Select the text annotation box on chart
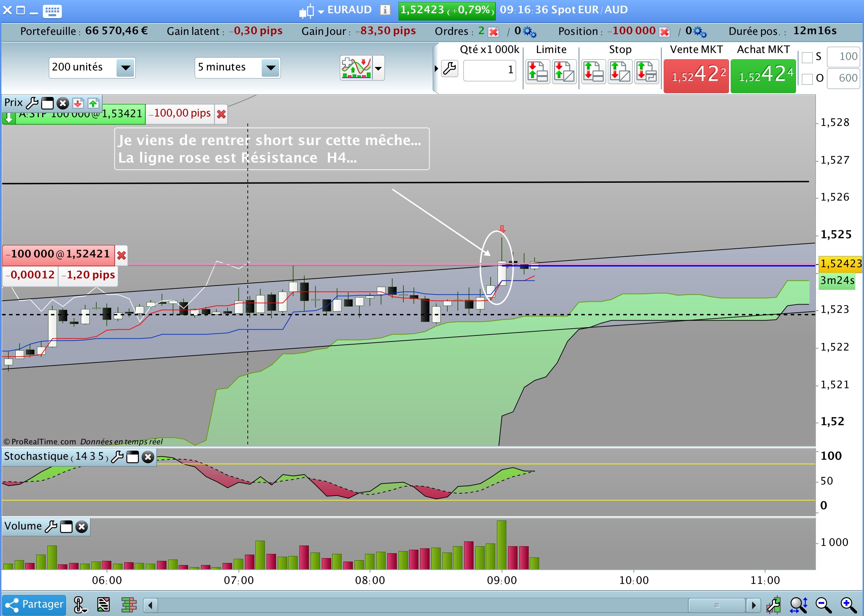The width and height of the screenshot is (864, 616). pos(272,149)
